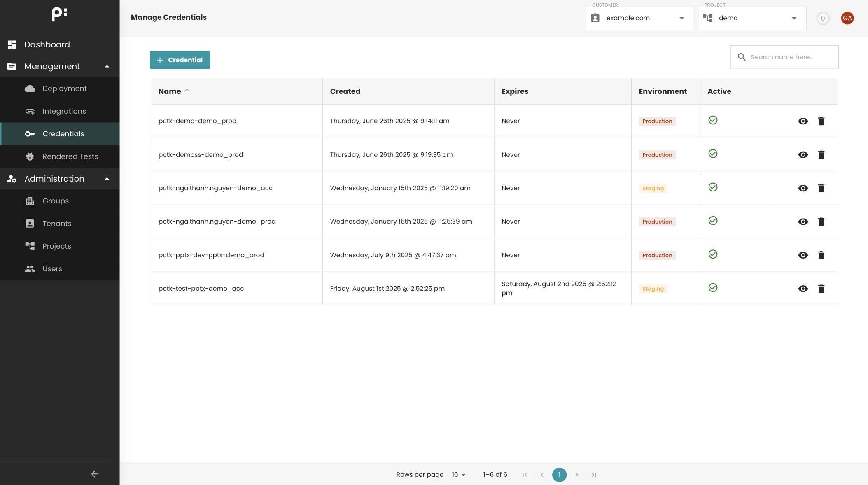Go to the next page arrow
Viewport: 868px width, 485px height.
tap(576, 475)
